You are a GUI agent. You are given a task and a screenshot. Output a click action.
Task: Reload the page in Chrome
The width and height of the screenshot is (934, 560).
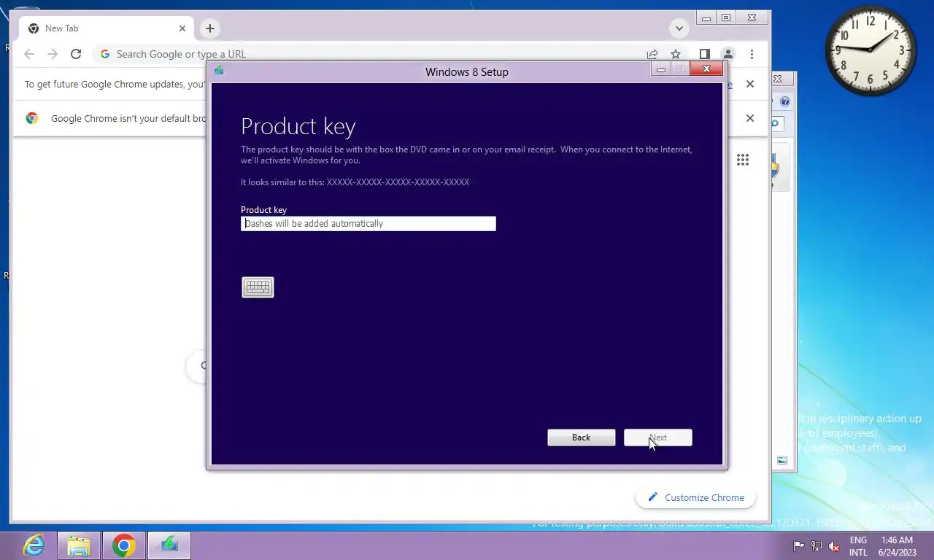76,54
